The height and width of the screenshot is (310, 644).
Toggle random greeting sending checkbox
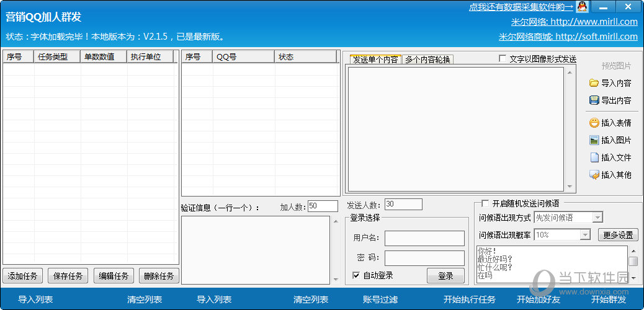pos(485,203)
